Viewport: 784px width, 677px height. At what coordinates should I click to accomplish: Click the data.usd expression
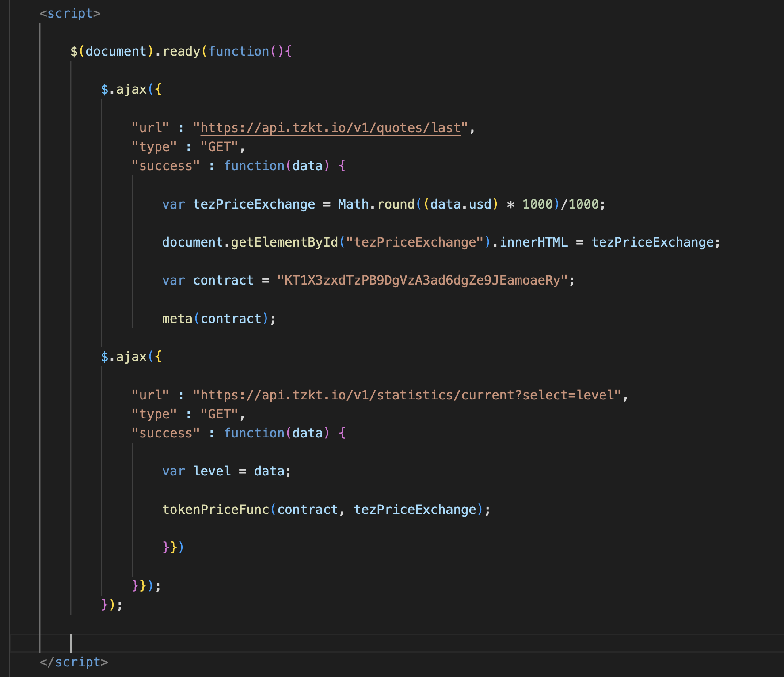461,204
